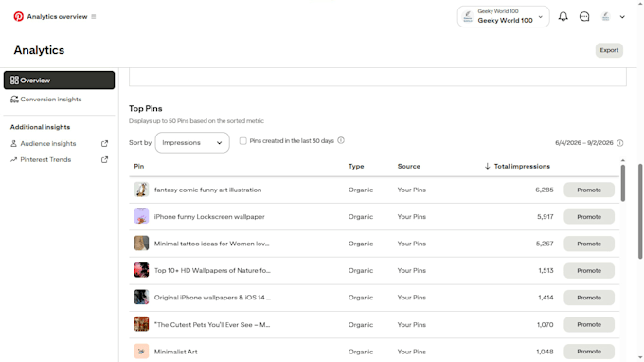Click Pinterest Trends external link icon
Image resolution: width=644 pixels, height=362 pixels.
pos(105,159)
